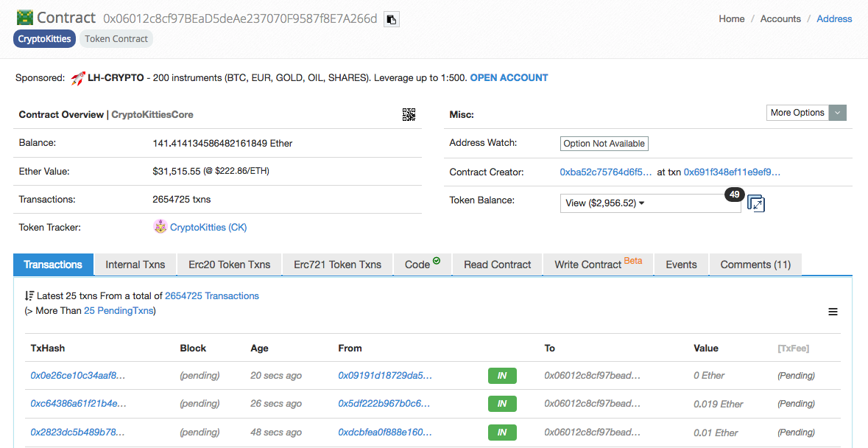Viewport: 868px width, 448px height.
Task: Click the Option Not Available address watch box
Action: [x=604, y=144]
